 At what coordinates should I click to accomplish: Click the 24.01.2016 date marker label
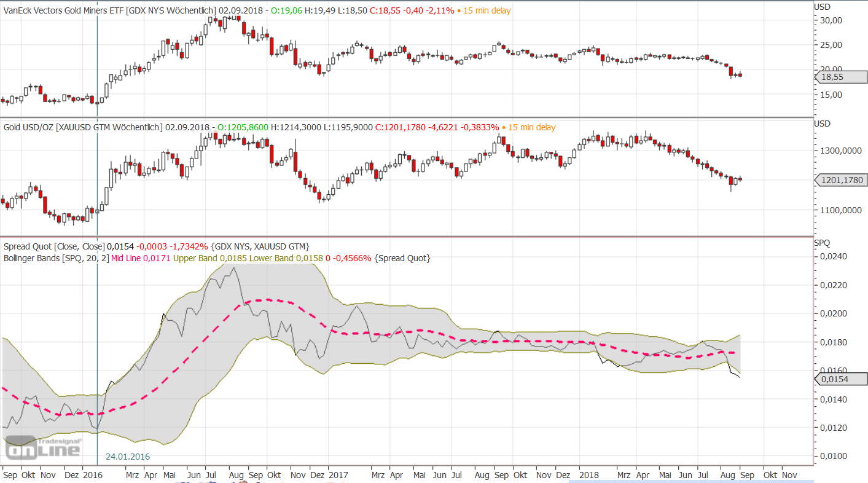[128, 457]
